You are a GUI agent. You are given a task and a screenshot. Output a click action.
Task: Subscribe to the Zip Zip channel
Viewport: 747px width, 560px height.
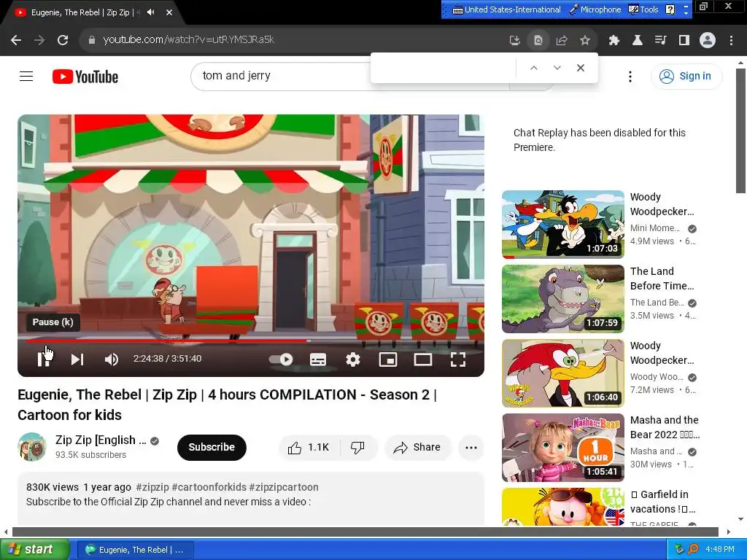point(212,447)
